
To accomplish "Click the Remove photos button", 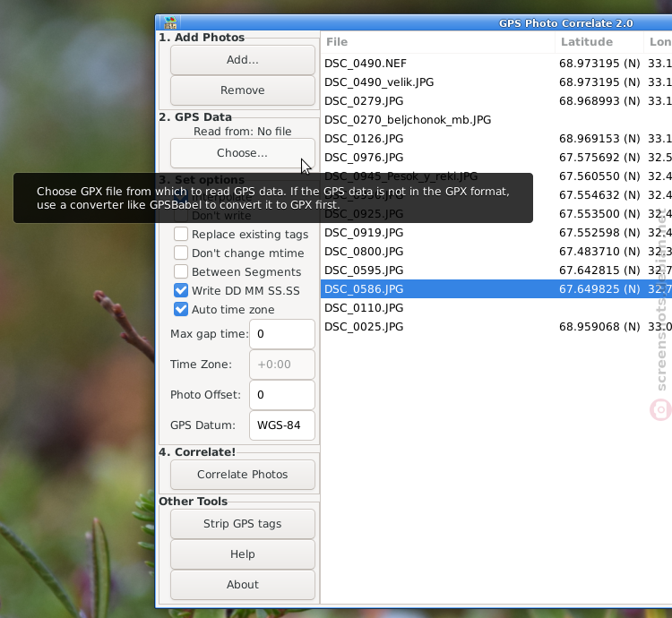I will [x=243, y=90].
